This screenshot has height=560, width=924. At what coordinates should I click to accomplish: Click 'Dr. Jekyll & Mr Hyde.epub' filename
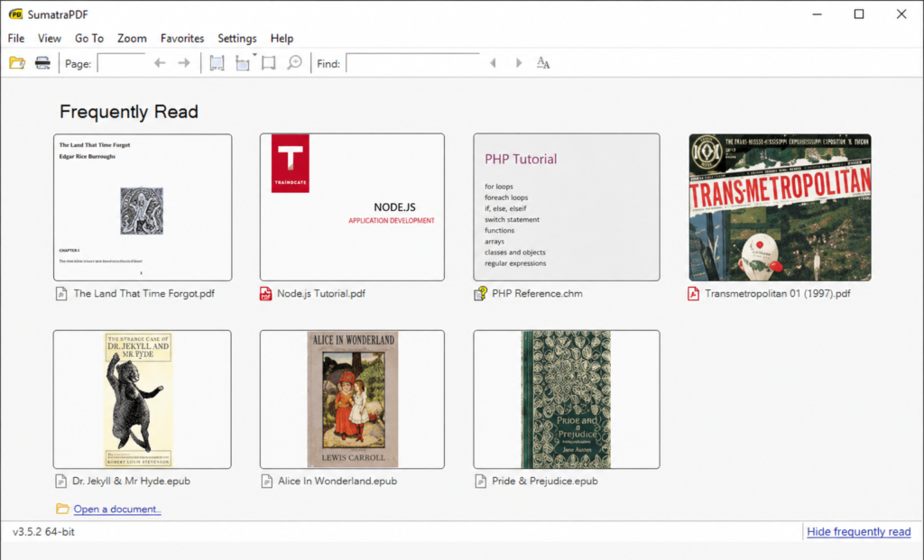[131, 481]
